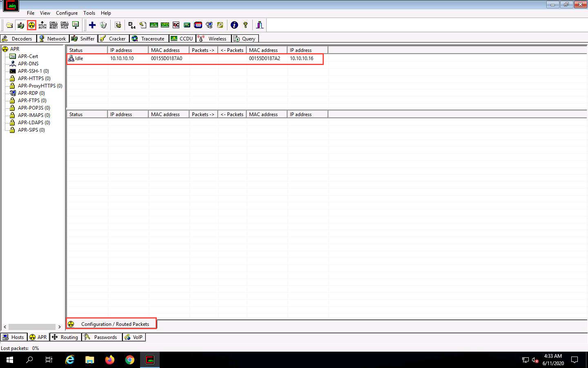Click the blue About info icon
Viewport: 588px width, 368px height.
point(234,25)
